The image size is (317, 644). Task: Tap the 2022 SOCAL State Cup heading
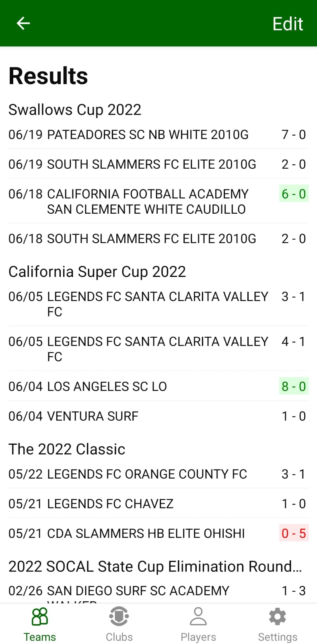click(x=155, y=566)
